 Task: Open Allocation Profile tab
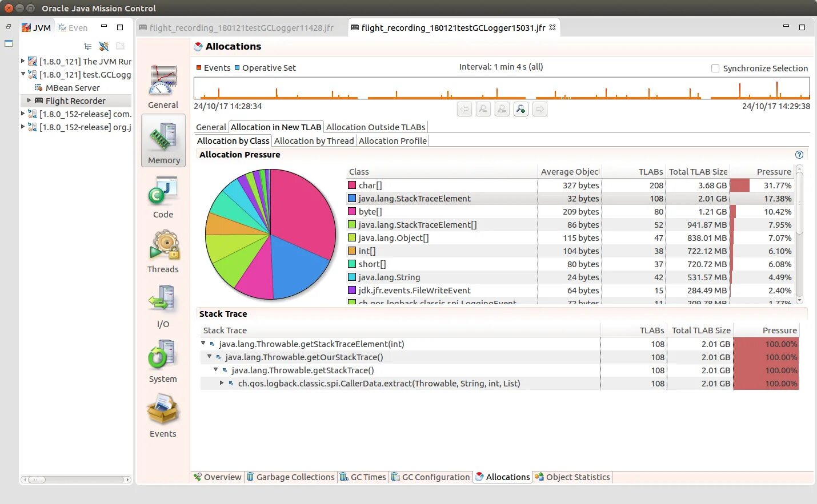393,141
